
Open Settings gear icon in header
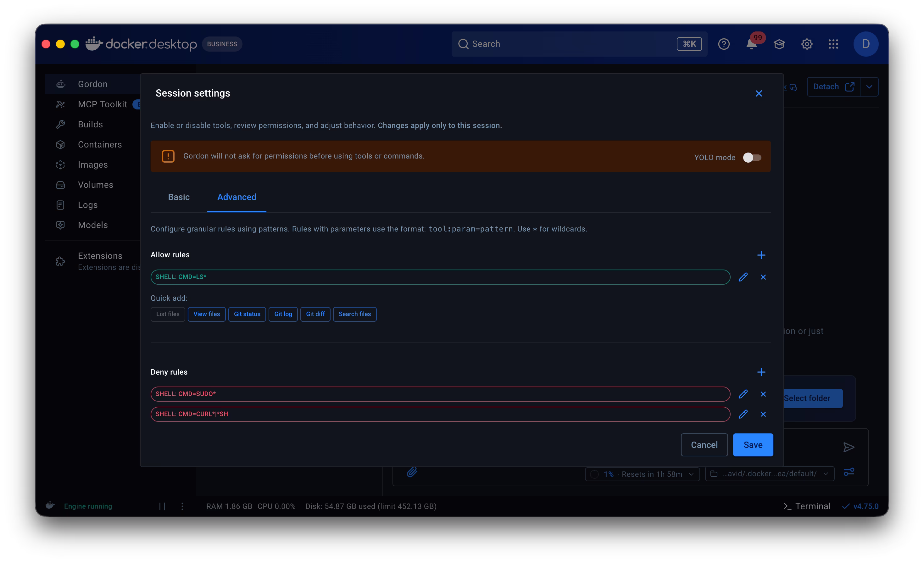tap(807, 44)
